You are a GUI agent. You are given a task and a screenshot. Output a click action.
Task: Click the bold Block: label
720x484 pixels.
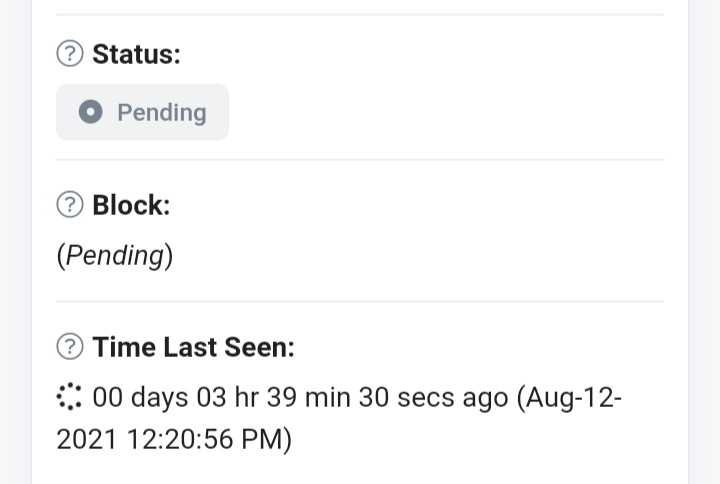tap(131, 205)
